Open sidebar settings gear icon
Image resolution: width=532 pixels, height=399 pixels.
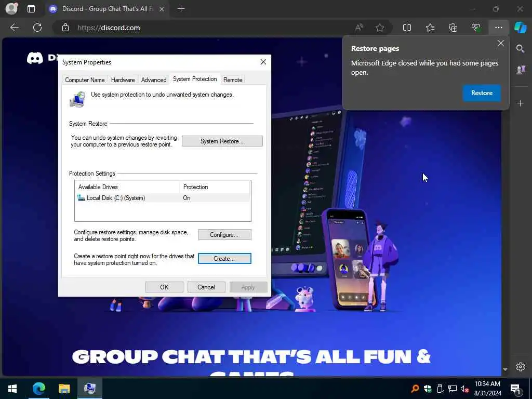pos(521,367)
